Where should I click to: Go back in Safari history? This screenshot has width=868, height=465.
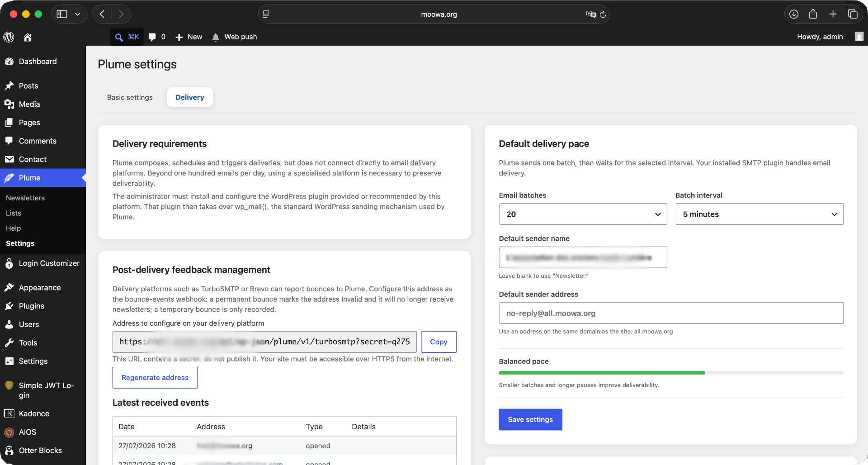[x=102, y=14]
